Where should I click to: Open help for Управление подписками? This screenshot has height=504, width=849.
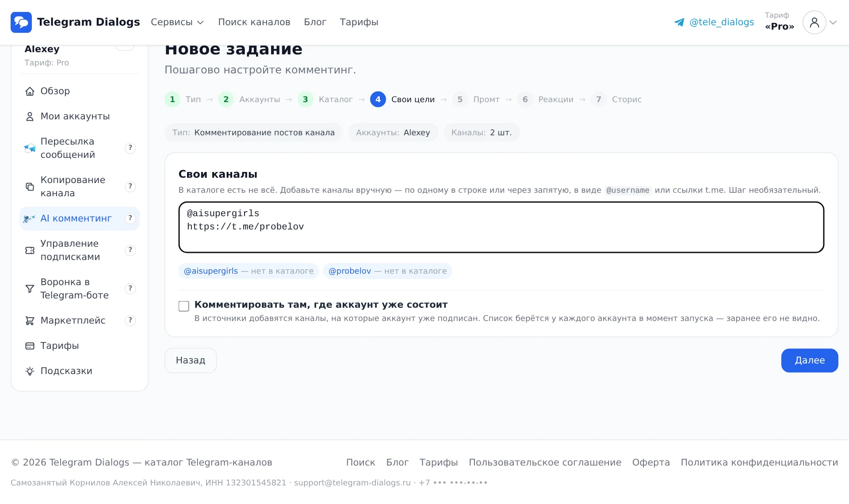pyautogui.click(x=130, y=250)
